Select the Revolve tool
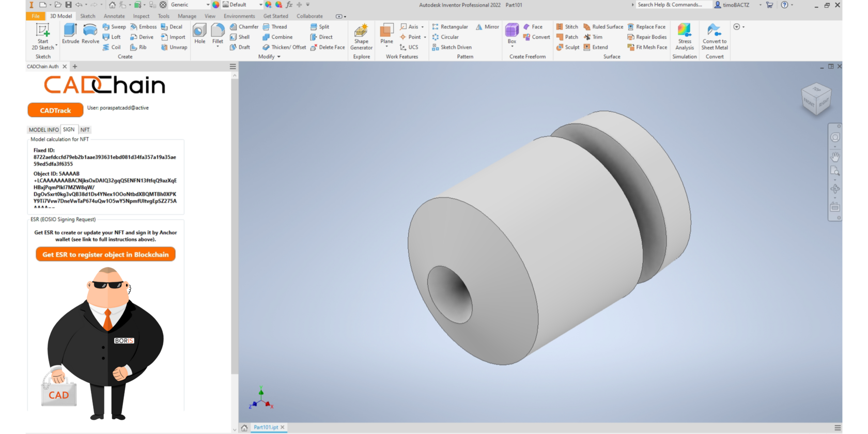Viewport: 868px width, 434px height. pyautogui.click(x=90, y=34)
